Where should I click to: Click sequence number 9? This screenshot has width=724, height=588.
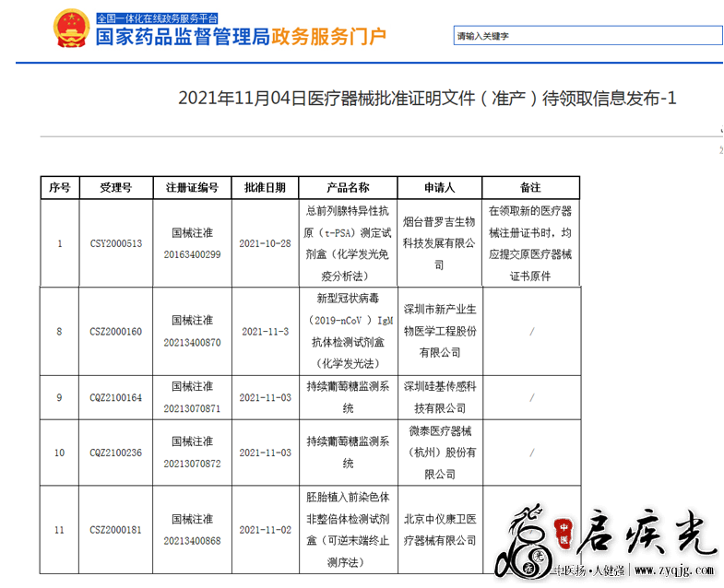(59, 397)
